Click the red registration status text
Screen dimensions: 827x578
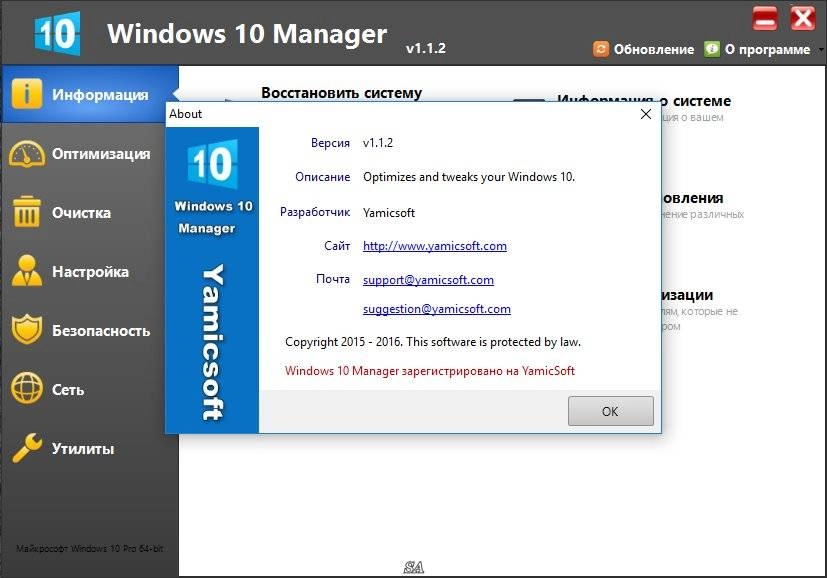(x=430, y=371)
